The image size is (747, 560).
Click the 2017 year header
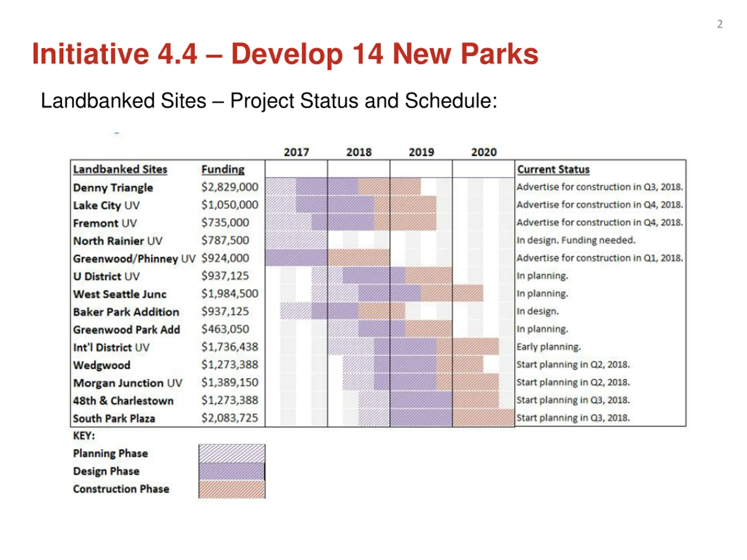point(296,152)
